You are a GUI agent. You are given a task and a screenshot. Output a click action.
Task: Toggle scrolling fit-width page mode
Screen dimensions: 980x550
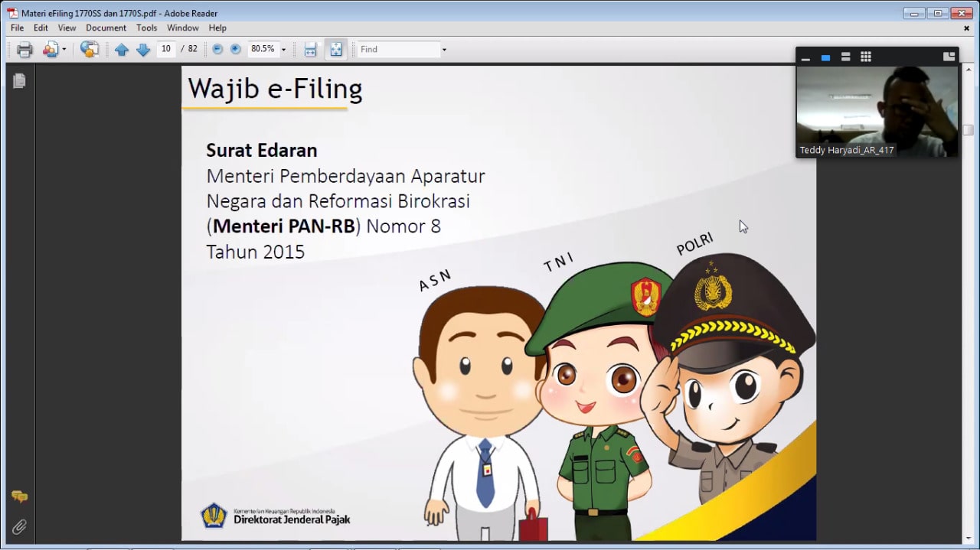pyautogui.click(x=310, y=50)
